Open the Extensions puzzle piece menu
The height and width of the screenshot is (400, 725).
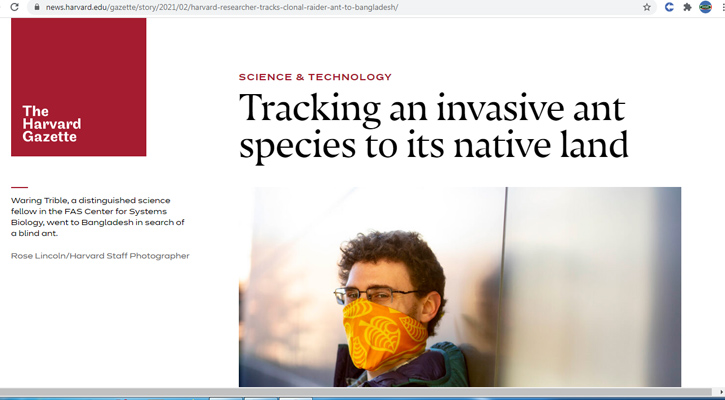[x=687, y=7]
